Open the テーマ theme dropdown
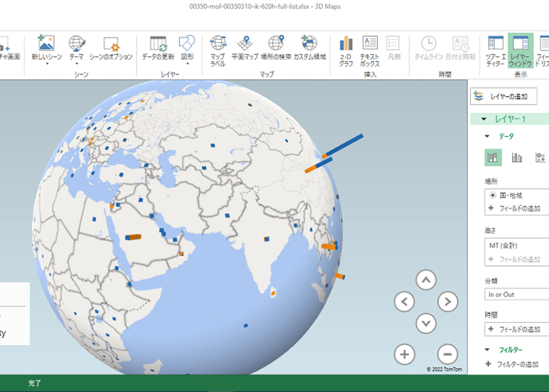 tap(76, 50)
